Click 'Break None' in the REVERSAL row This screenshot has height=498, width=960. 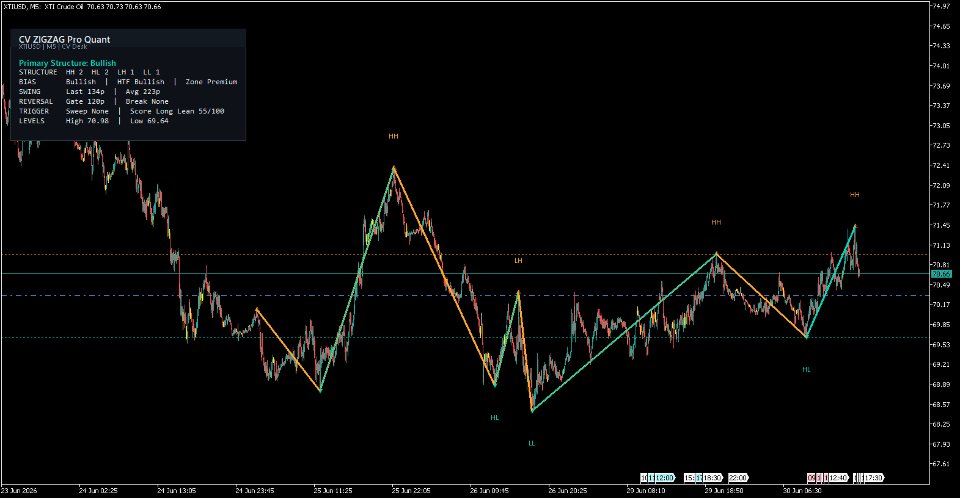(147, 102)
